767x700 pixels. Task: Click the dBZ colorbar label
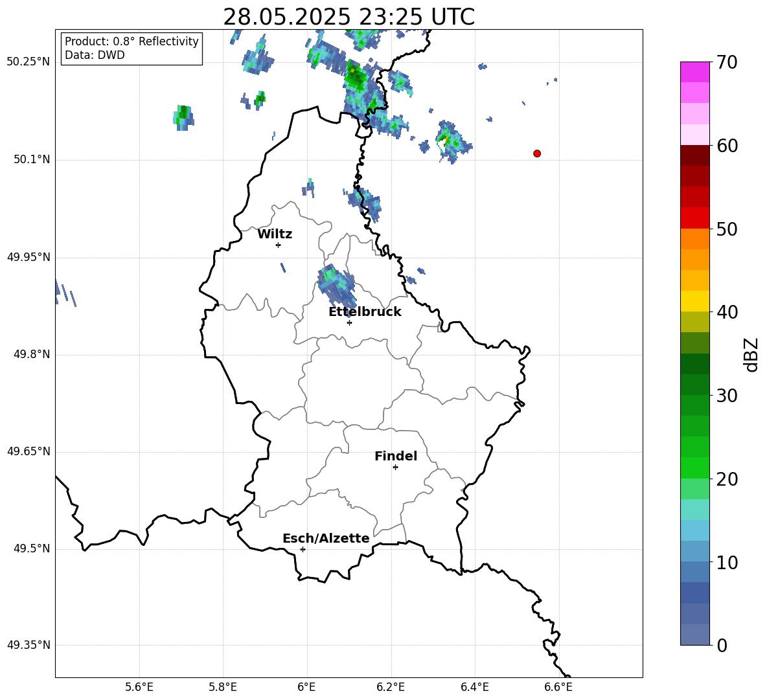click(752, 355)
